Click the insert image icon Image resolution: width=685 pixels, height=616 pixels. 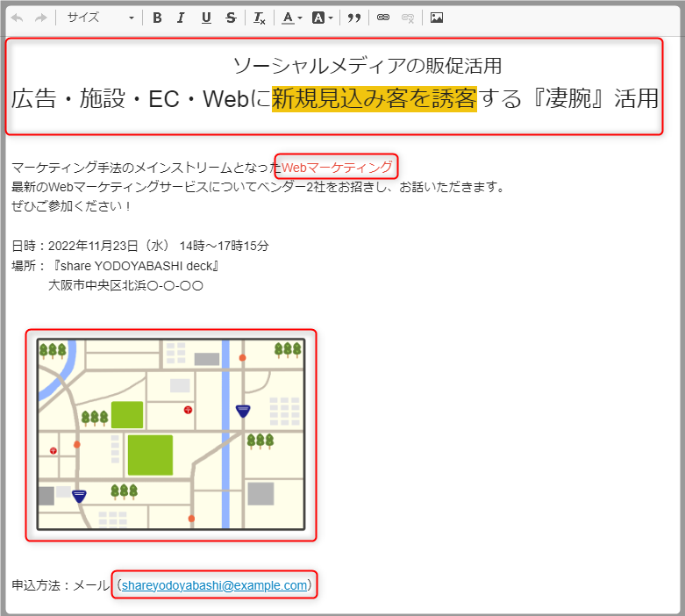[x=437, y=18]
